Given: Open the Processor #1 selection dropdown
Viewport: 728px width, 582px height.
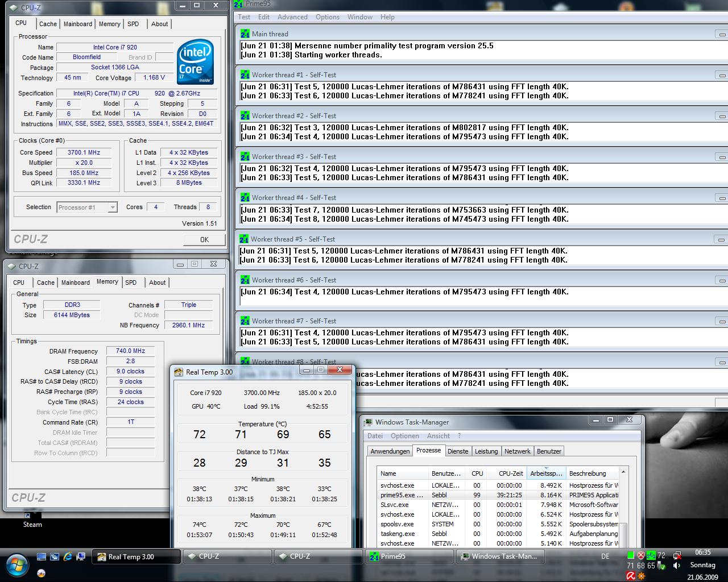Looking at the screenshot, I should 87,207.
